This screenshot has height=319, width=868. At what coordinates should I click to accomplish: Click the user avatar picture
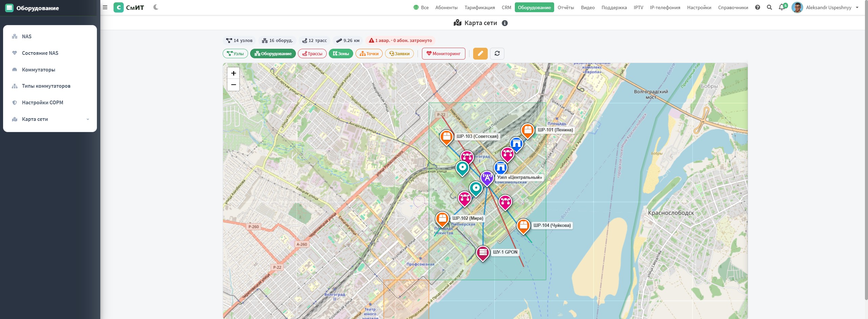[x=797, y=7]
